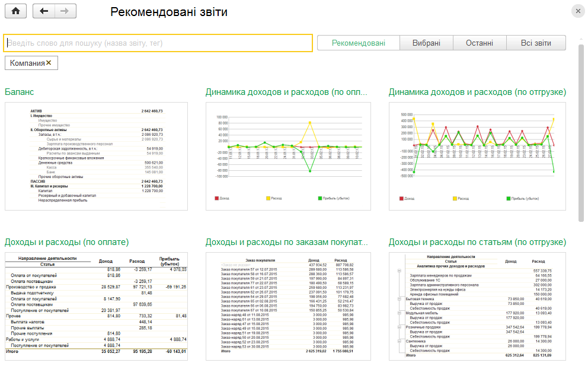The height and width of the screenshot is (366, 588).
Task: Close the Рекомендовані звіти page
Action: (578, 11)
